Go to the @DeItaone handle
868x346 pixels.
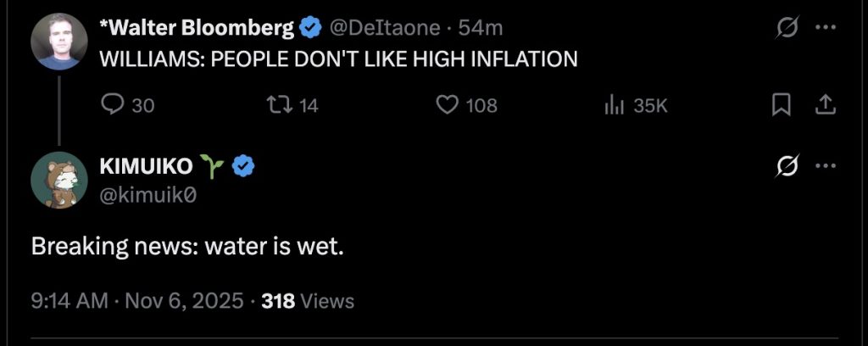[383, 28]
